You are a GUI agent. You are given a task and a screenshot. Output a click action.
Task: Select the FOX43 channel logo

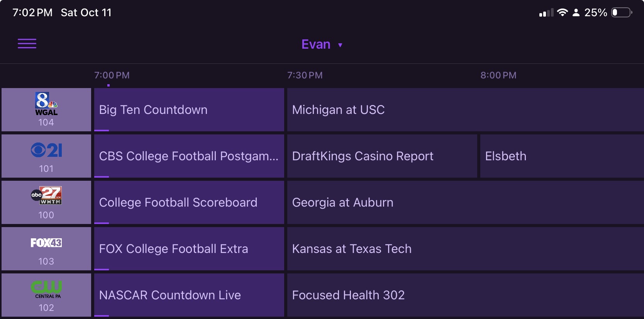coord(46,249)
